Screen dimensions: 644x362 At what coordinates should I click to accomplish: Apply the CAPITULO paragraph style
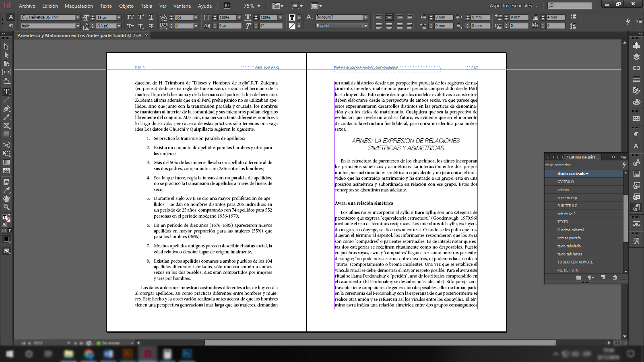584,182
